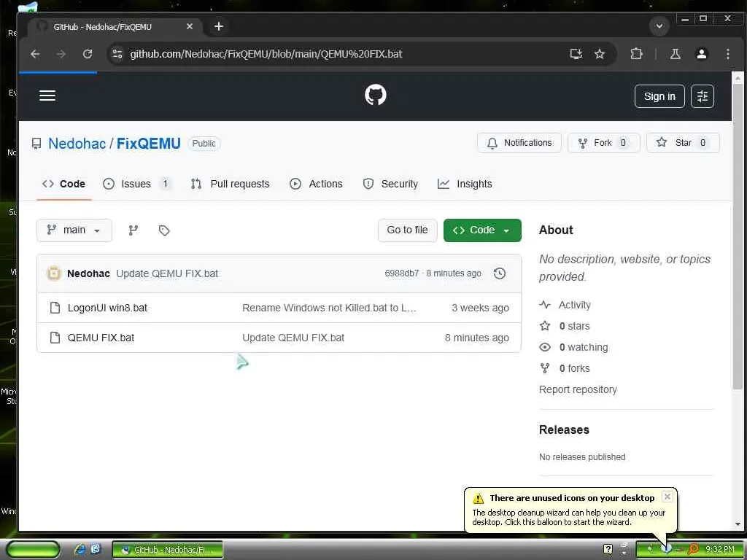Open the Chrome Labs flask icon
Image resolution: width=747 pixels, height=560 pixels.
pyautogui.click(x=675, y=54)
